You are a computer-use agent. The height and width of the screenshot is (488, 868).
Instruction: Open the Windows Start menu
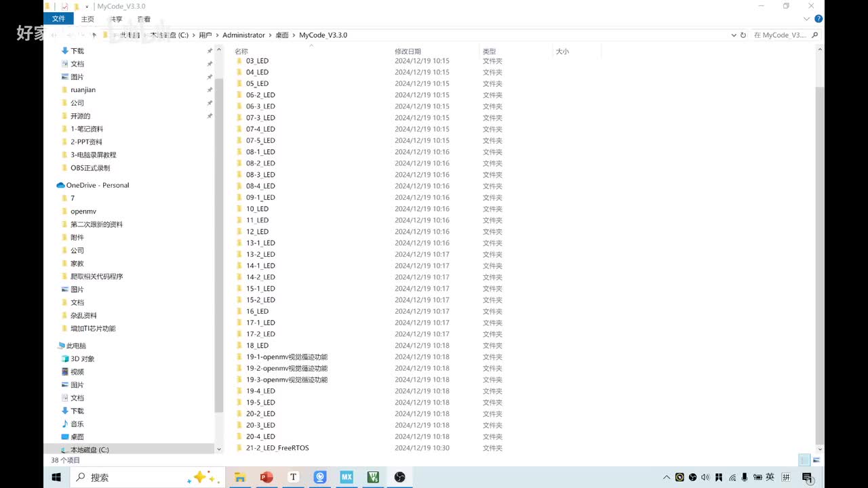(56, 477)
